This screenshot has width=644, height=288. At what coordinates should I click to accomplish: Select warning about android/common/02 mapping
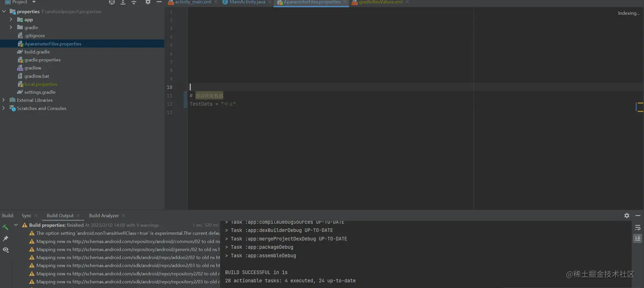[124, 241]
